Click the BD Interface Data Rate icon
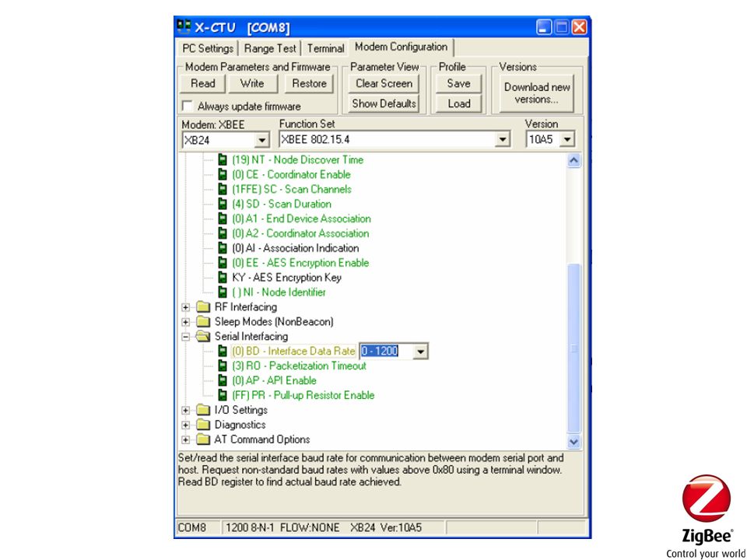747x560 pixels. point(223,352)
